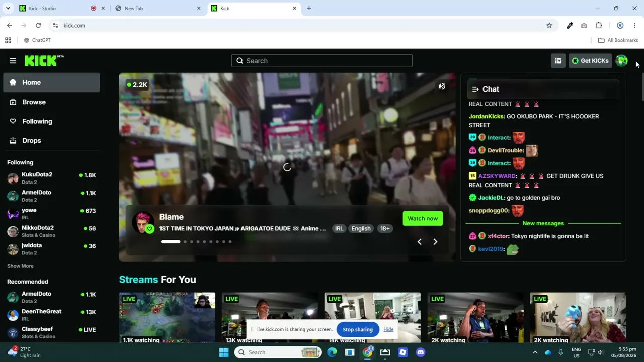The height and width of the screenshot is (362, 644).
Task: Open the ChatGPT bookmark
Action: point(37,40)
